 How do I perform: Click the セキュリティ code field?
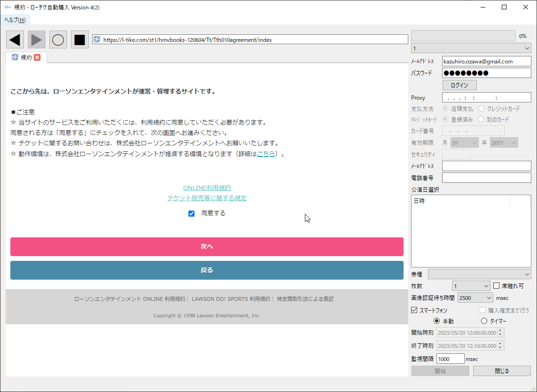pos(456,154)
